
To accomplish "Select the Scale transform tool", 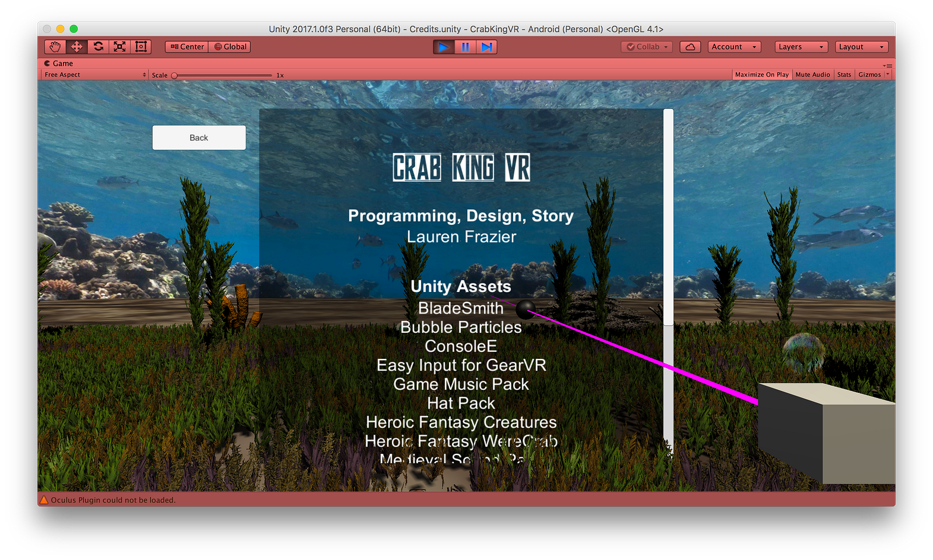I will pos(120,47).
